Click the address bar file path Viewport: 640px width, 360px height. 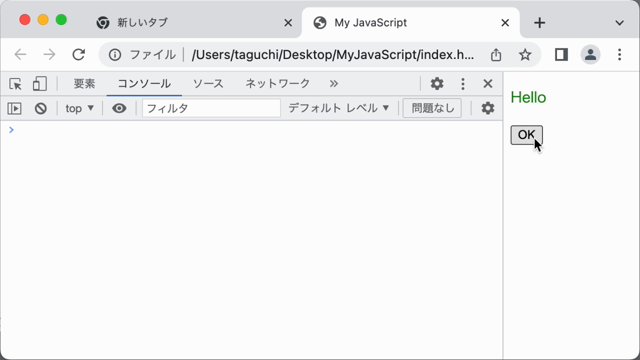pos(333,54)
